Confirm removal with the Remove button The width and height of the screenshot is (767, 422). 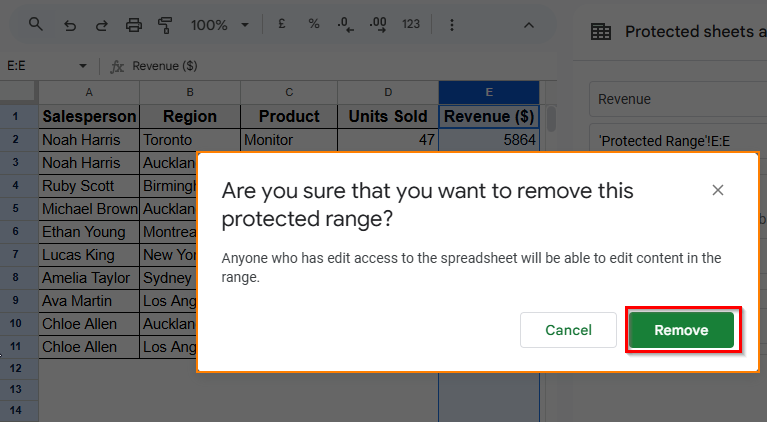pyautogui.click(x=681, y=330)
